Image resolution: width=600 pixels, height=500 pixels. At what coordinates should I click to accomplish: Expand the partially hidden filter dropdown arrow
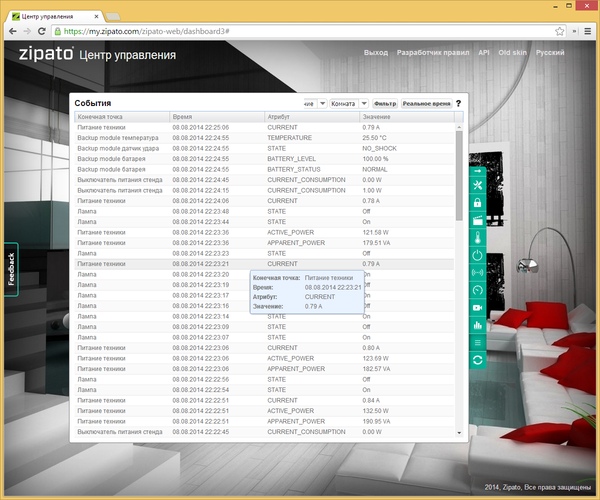click(323, 103)
